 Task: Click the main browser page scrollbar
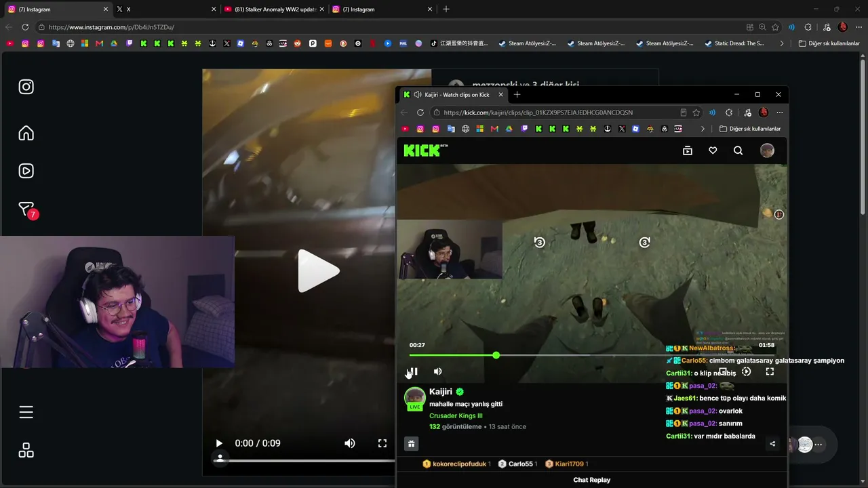(864, 136)
